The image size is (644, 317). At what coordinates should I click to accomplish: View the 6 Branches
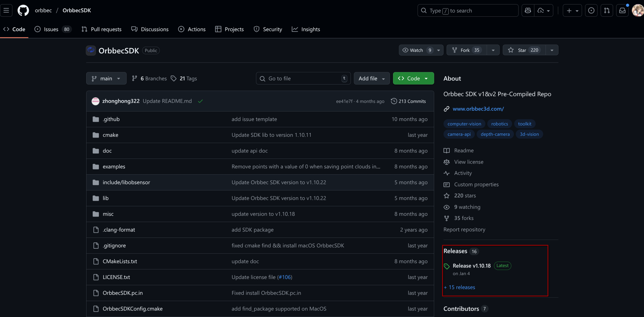pos(149,78)
